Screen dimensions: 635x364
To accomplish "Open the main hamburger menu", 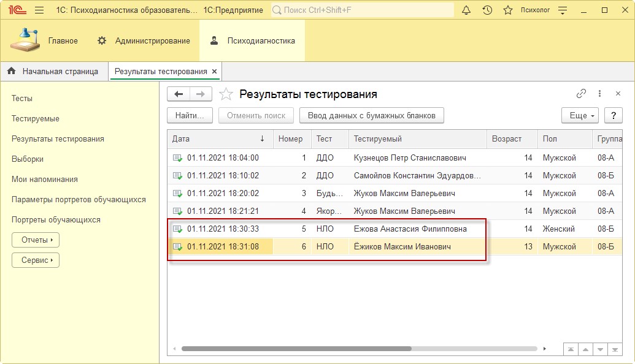I will (39, 10).
